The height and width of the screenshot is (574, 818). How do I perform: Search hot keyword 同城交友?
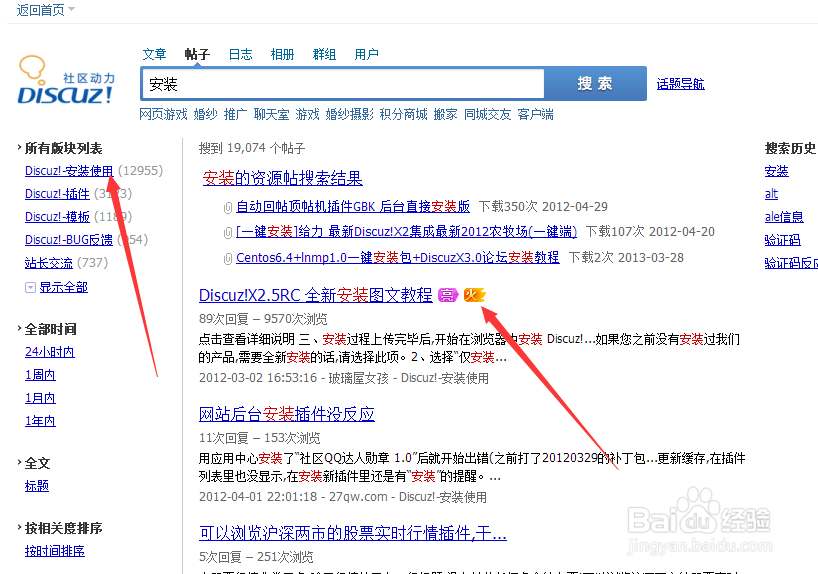point(488,114)
